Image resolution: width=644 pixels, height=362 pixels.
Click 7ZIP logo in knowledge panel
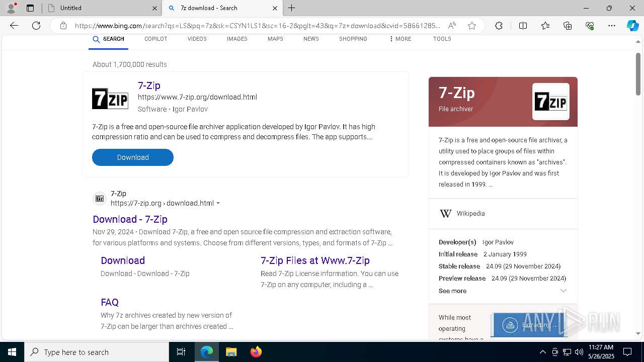point(551,102)
